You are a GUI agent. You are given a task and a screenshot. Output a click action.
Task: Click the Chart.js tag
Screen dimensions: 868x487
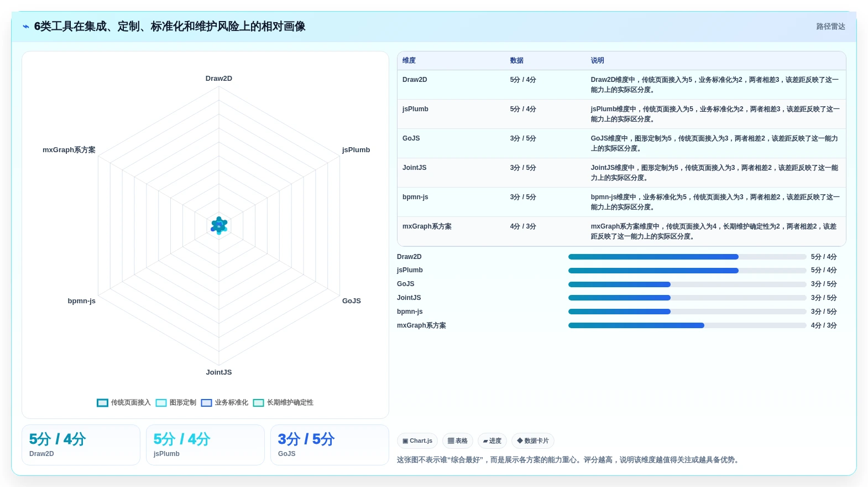417,441
